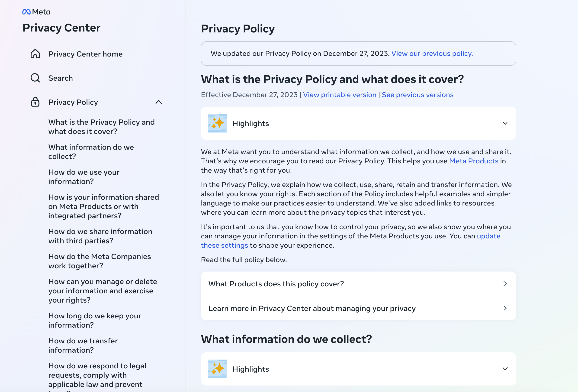578x392 pixels.
Task: Click the magnifying glass Search icon
Action: (35, 78)
